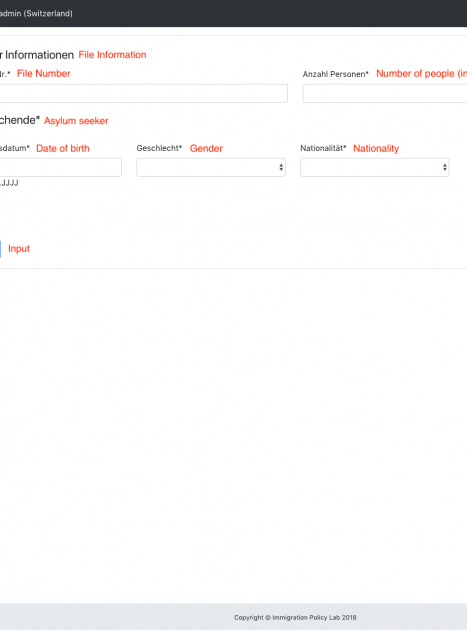The width and height of the screenshot is (467, 630).
Task: Open the Geschlecht gender dropdown
Action: pos(211,167)
